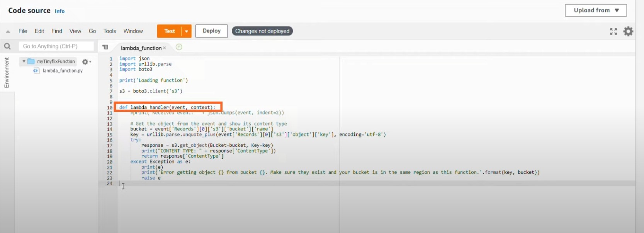Open environment folder gear options menu

tap(87, 62)
